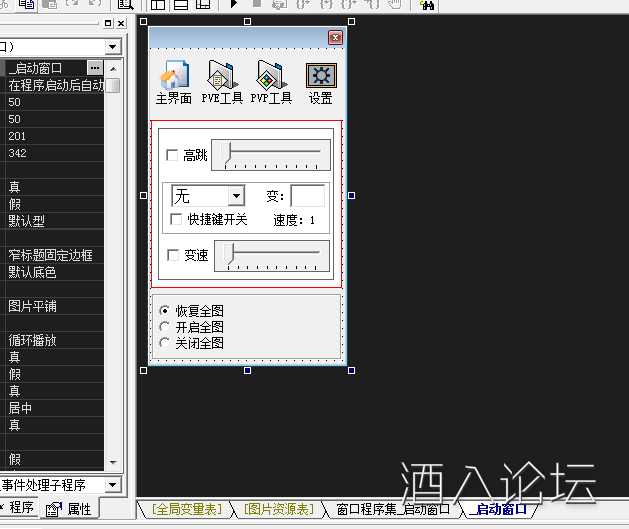Toggle the 快捷键开关 checkbox
Screen dimensions: 629x529
177,219
